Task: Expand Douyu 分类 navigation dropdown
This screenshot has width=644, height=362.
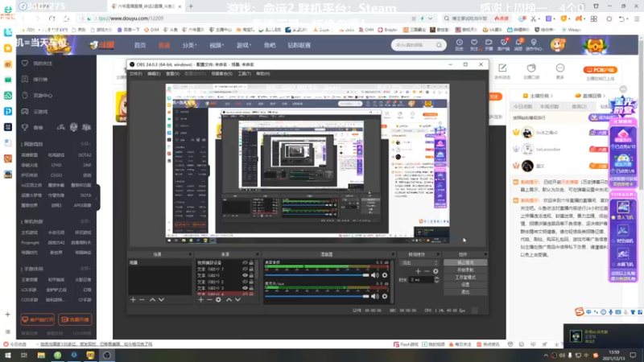Action: coord(189,45)
